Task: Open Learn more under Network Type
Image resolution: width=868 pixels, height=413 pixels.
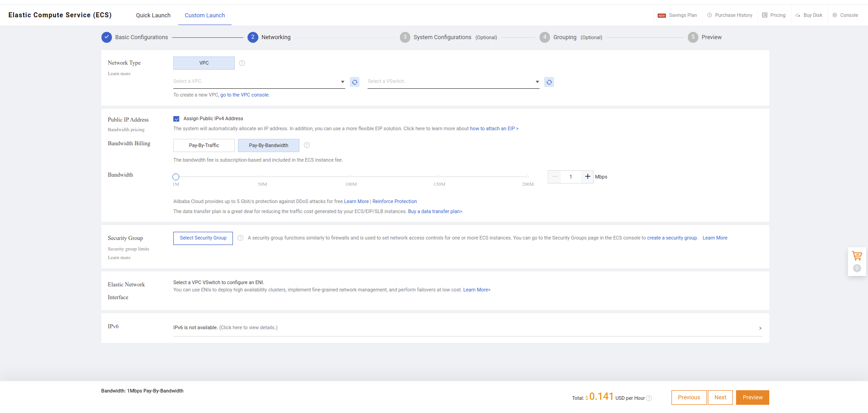Action: click(119, 74)
